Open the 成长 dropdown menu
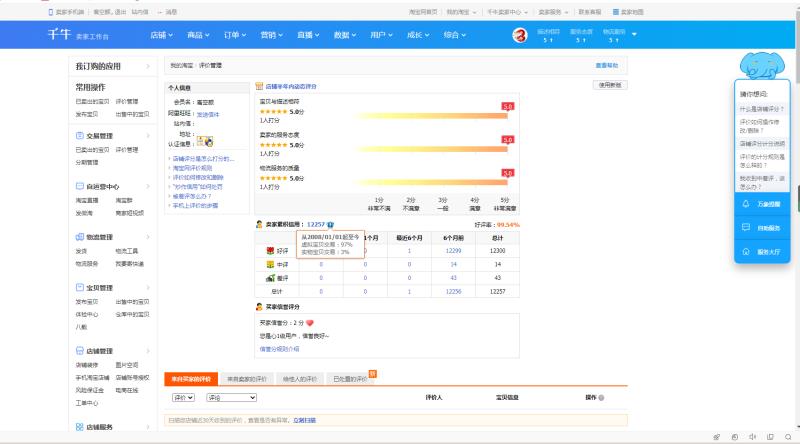The height and width of the screenshot is (444, 800). (418, 35)
